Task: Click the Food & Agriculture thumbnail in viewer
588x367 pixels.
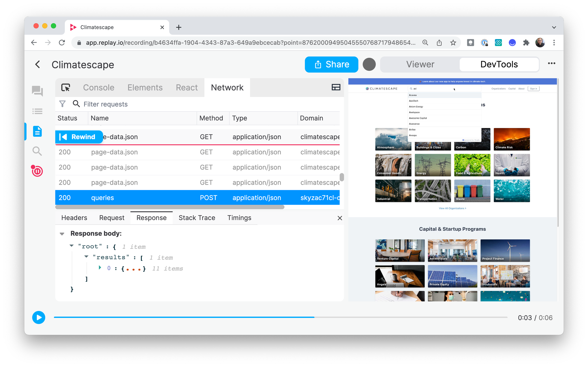Action: click(x=472, y=165)
